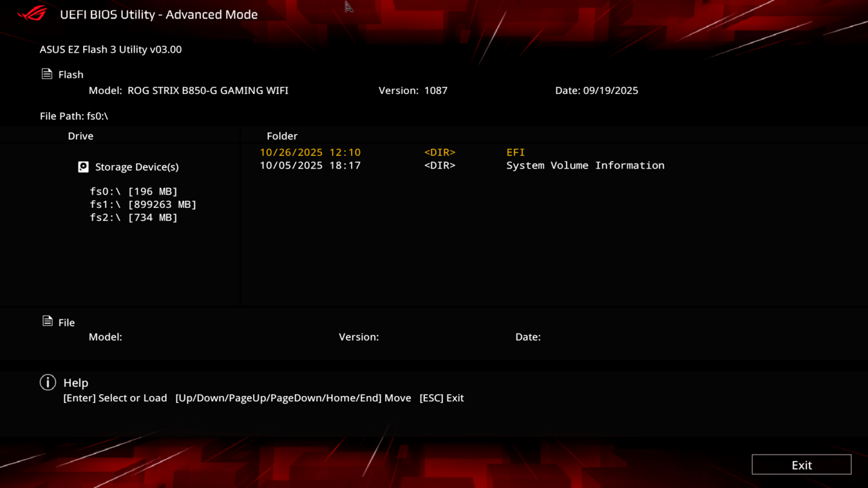Click the <DIR> tag on the EFI row
The width and height of the screenshot is (868, 488).
440,152
